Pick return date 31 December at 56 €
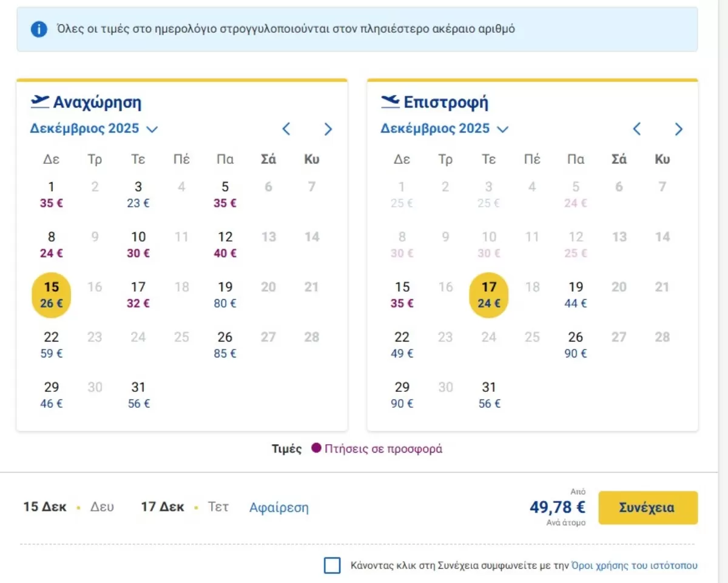Viewport: 728px width, 583px height. (489, 395)
